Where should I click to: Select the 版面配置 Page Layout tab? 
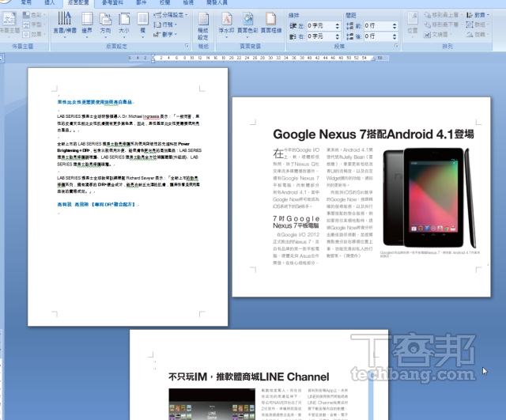click(x=78, y=2)
